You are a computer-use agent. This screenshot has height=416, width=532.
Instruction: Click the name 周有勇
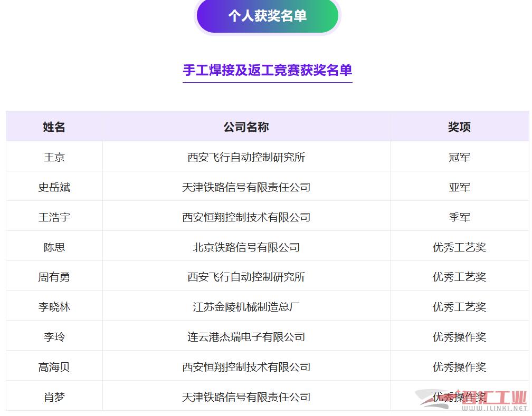click(x=54, y=277)
